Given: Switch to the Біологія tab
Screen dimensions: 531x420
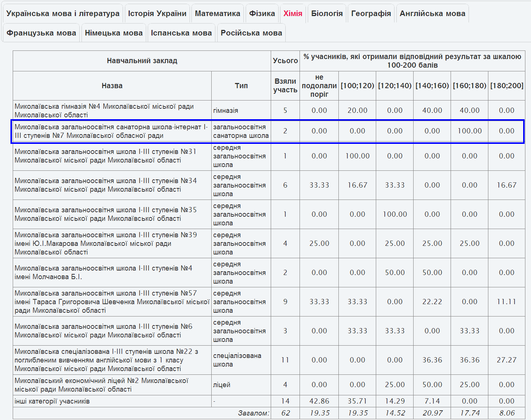Looking at the screenshot, I should coord(327,13).
